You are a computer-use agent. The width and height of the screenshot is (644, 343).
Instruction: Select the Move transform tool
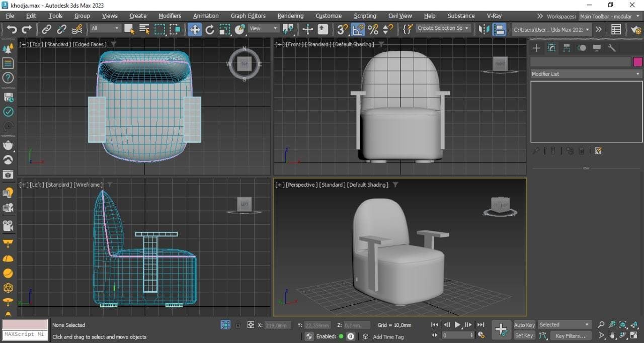[194, 29]
